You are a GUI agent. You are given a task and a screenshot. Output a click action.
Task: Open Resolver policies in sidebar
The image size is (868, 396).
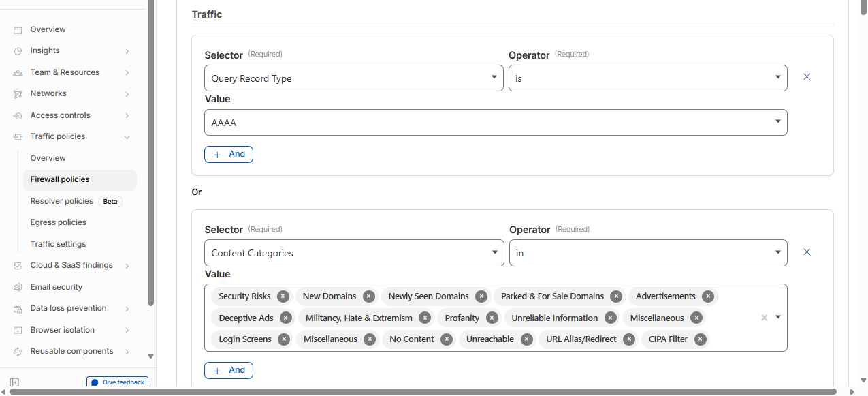pos(62,201)
